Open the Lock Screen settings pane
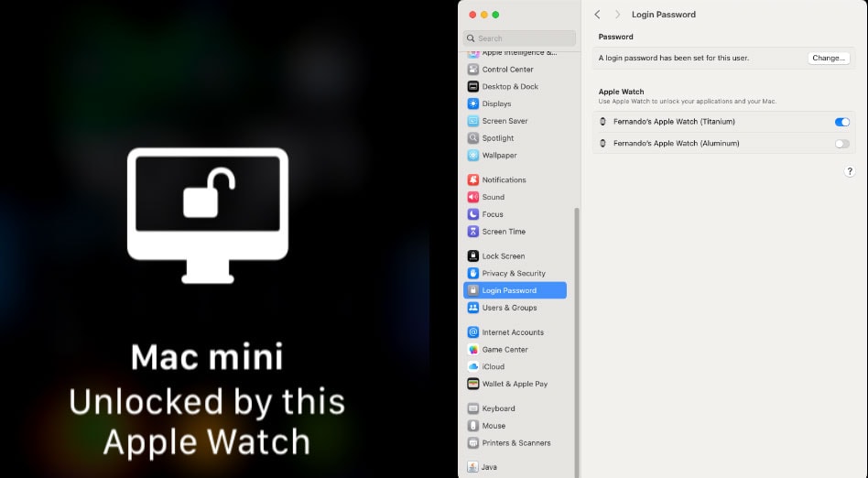868x478 pixels. pyautogui.click(x=504, y=256)
